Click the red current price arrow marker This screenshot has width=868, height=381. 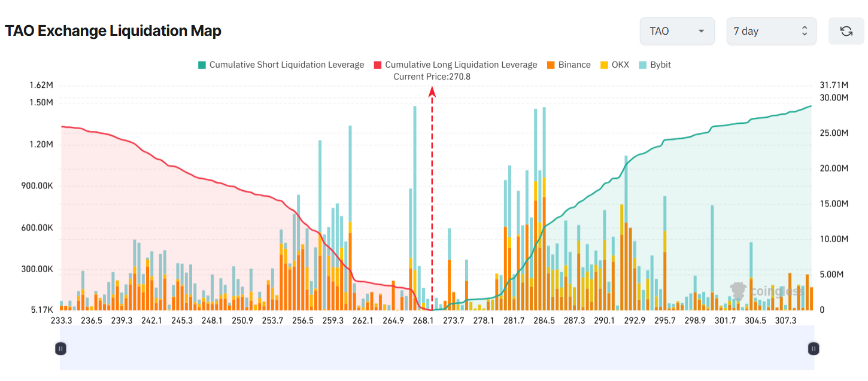[432, 91]
